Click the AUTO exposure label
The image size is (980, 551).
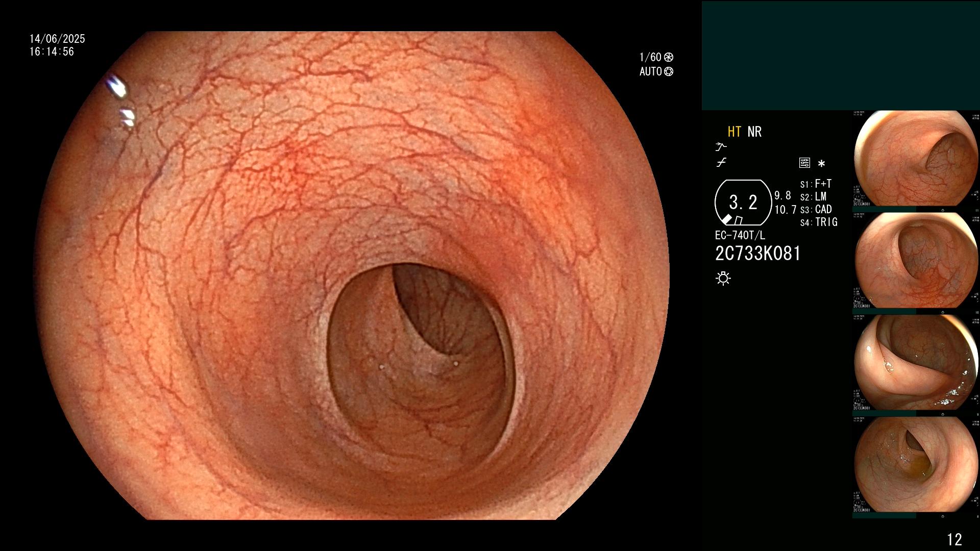click(x=651, y=71)
